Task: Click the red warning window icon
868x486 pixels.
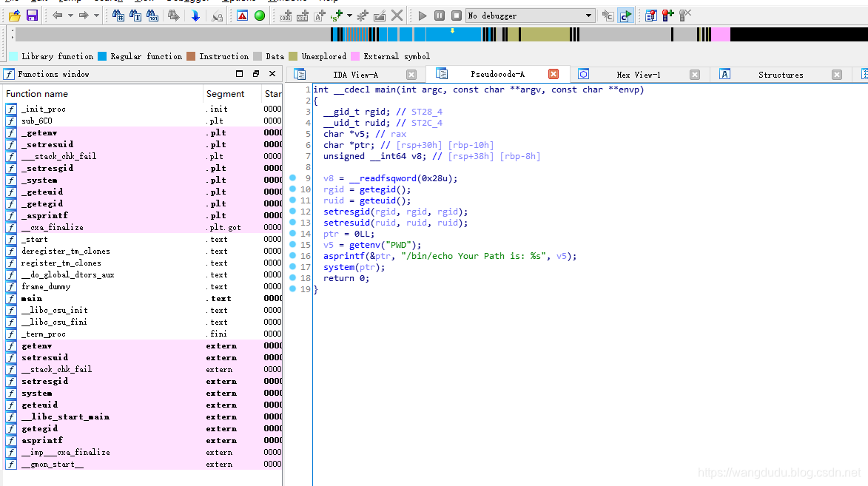Action: point(243,16)
